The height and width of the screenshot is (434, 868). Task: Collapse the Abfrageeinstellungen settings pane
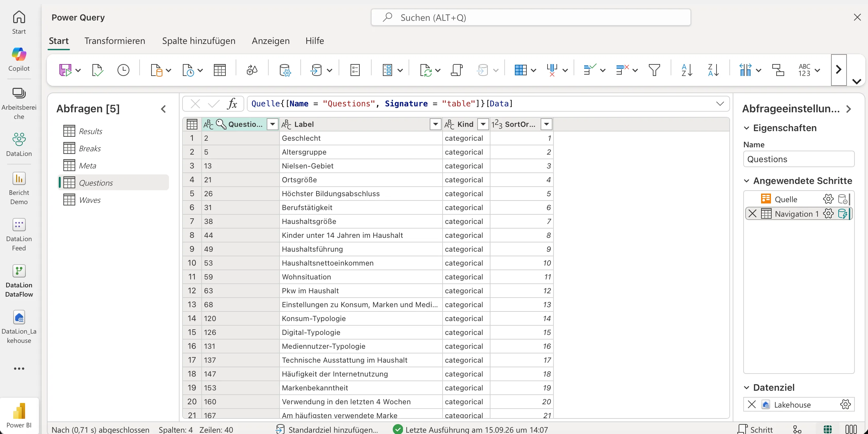click(849, 109)
